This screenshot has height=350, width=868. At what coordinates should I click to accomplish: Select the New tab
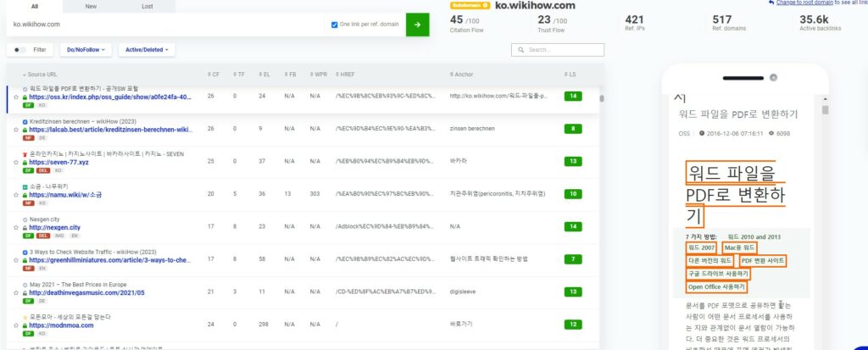[91, 7]
